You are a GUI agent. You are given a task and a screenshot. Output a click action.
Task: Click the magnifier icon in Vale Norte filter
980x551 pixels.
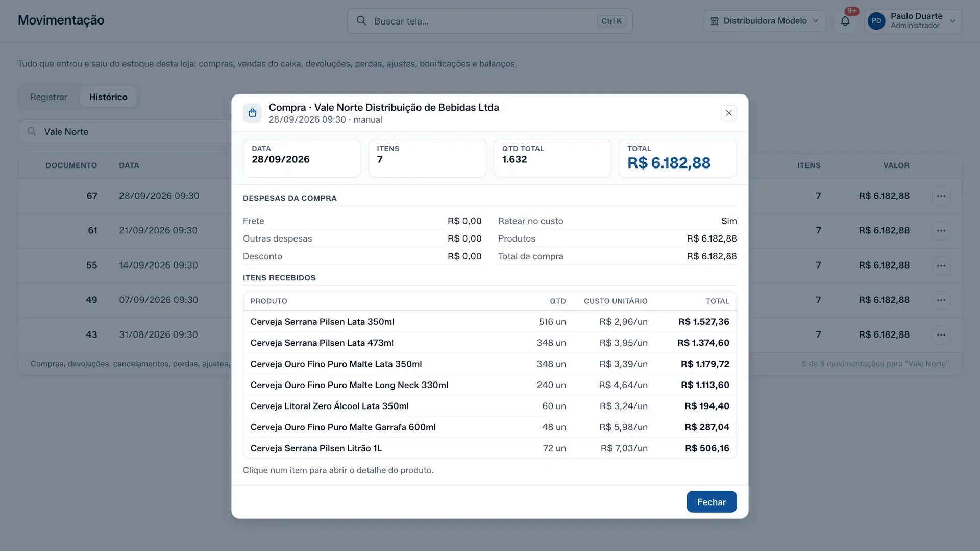point(32,132)
